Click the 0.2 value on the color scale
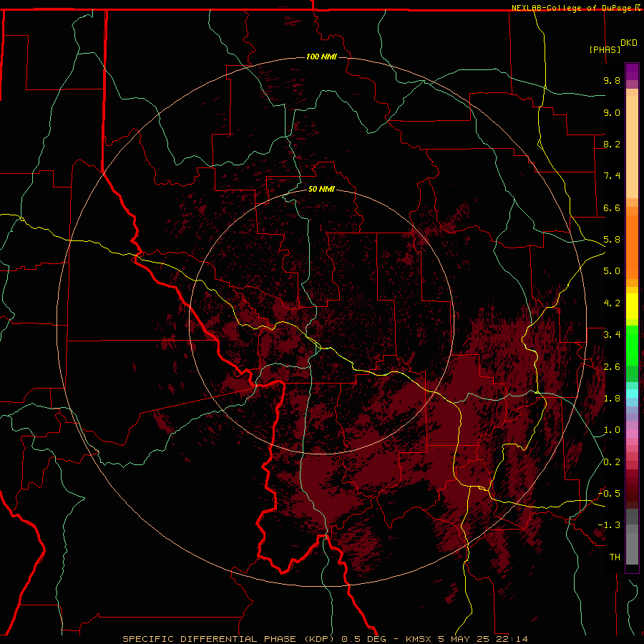This screenshot has width=644, height=644. tap(612, 462)
